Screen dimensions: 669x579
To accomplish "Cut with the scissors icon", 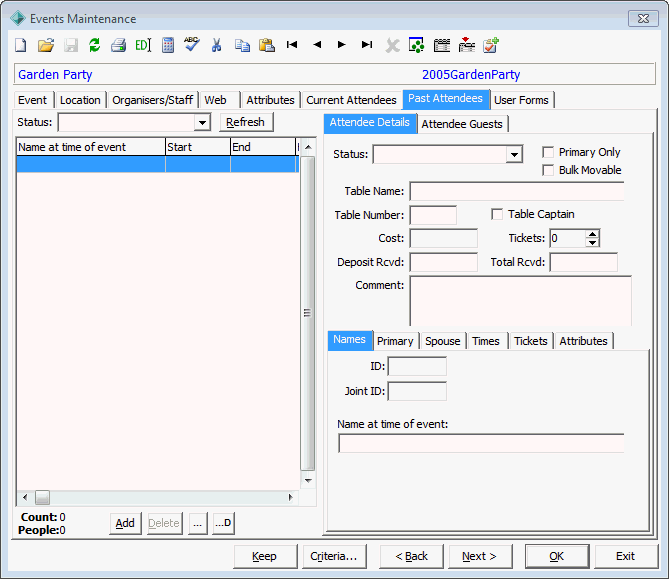I will (x=217, y=45).
